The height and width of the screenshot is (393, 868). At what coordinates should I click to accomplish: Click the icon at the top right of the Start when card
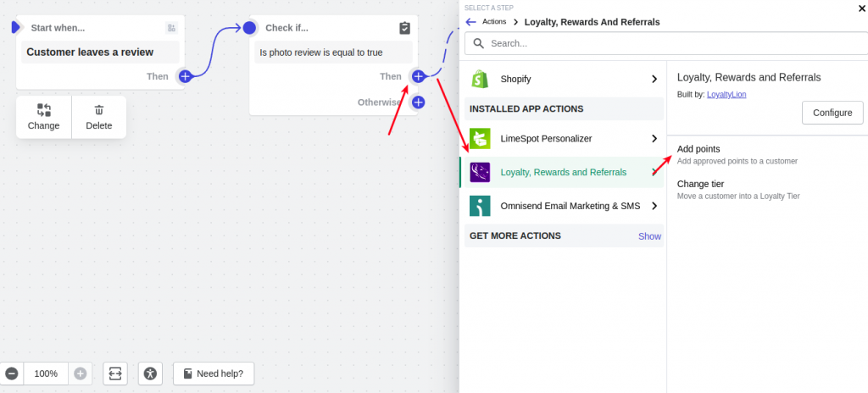click(x=171, y=28)
